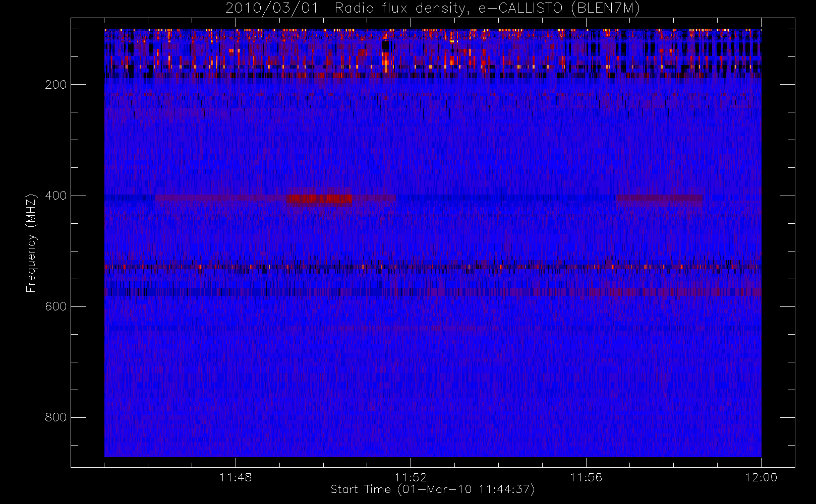Click the bright red burst at 400 MHz
Image resolution: width=816 pixels, height=504 pixels.
(x=319, y=200)
